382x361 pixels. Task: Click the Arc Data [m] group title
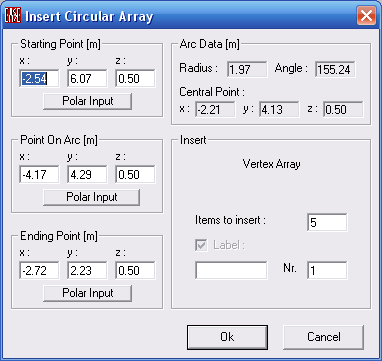(x=209, y=44)
